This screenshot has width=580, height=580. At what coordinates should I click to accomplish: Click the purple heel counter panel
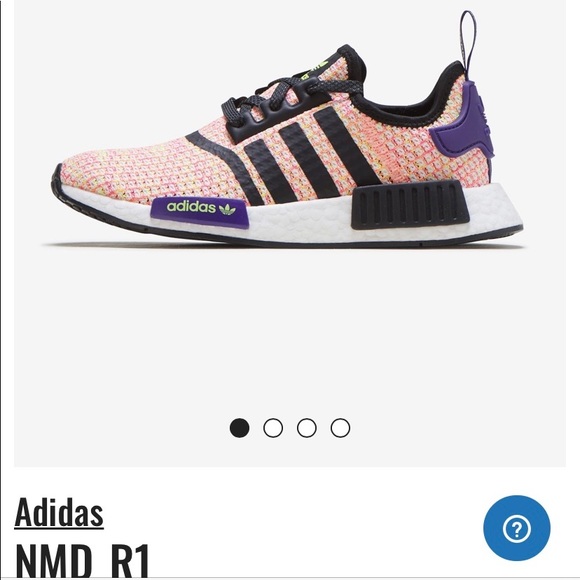[464, 126]
